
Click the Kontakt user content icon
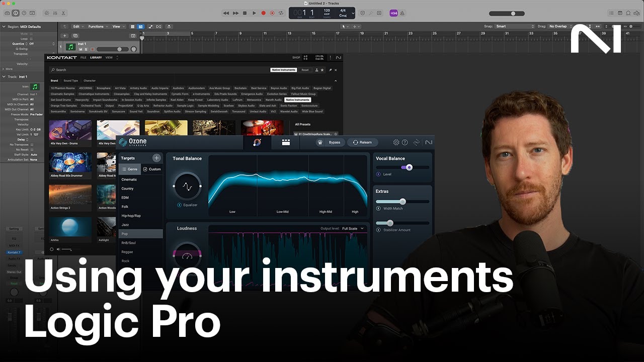coord(316,70)
